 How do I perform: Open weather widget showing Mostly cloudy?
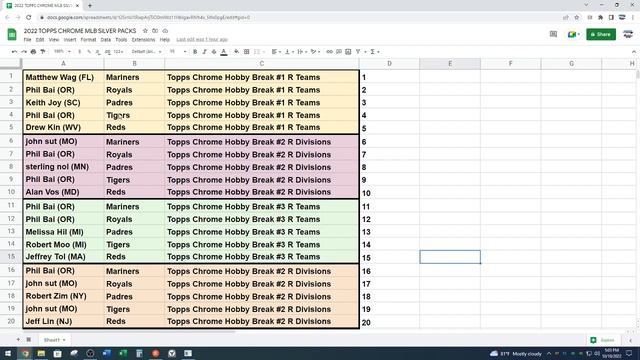point(516,353)
